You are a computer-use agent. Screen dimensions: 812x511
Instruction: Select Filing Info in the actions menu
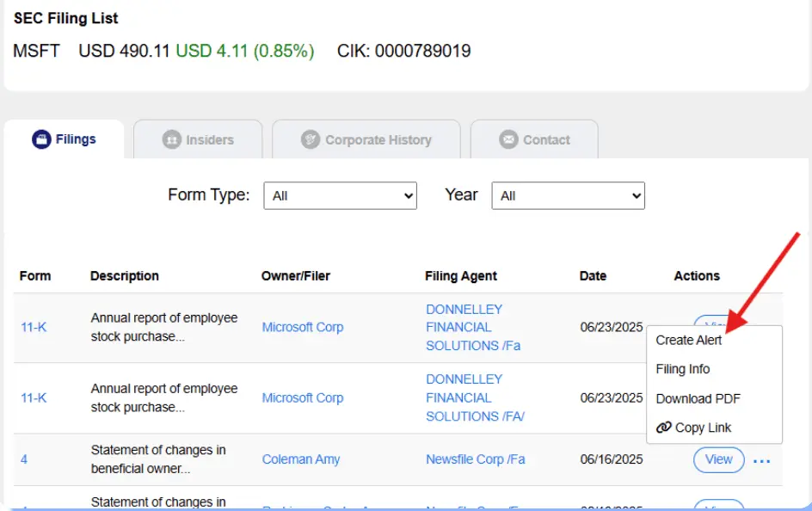[x=683, y=369]
